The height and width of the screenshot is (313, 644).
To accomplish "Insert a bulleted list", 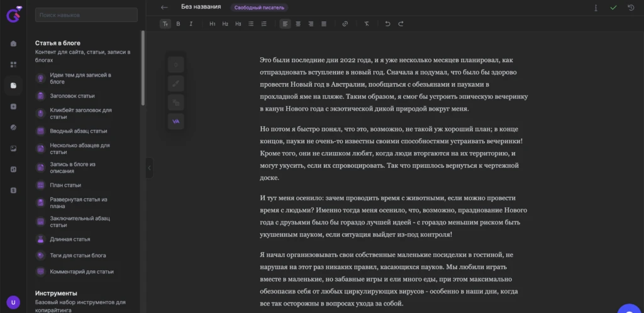I will [251, 24].
